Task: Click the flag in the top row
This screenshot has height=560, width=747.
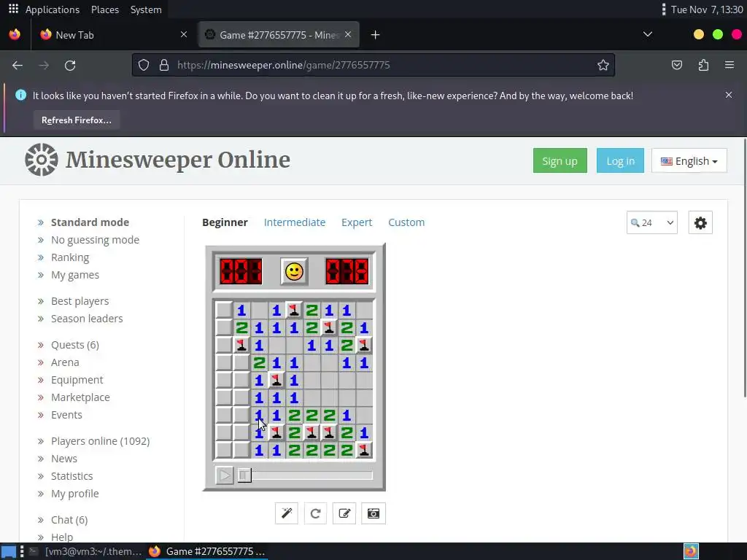Action: pyautogui.click(x=294, y=310)
